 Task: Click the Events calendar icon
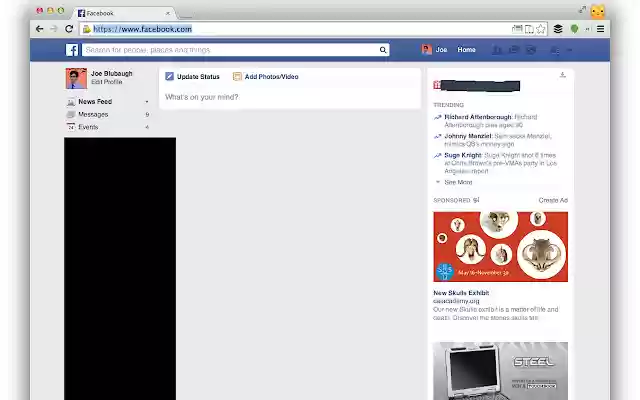(71, 127)
